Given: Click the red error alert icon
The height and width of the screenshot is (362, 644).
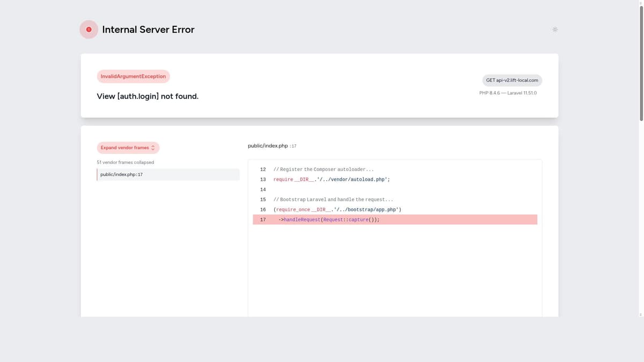Looking at the screenshot, I should (89, 29).
